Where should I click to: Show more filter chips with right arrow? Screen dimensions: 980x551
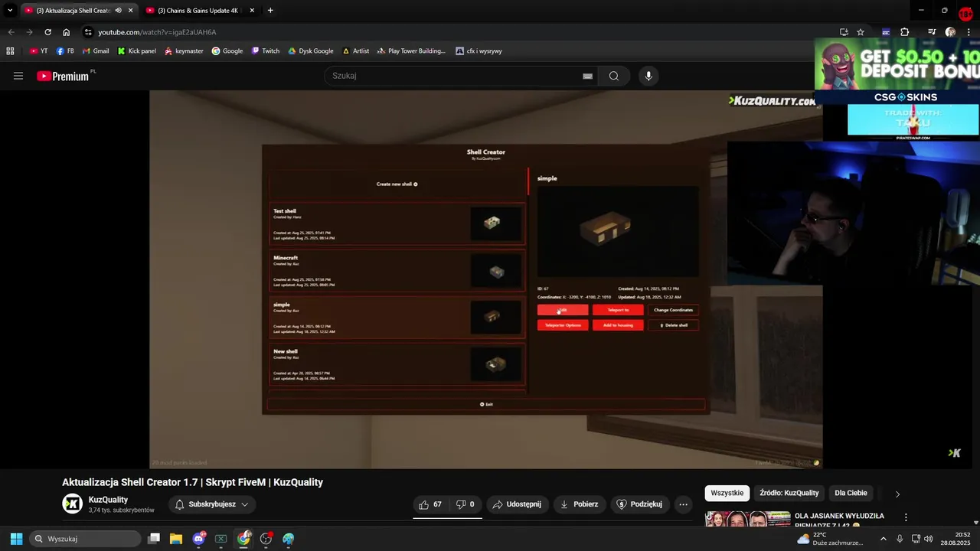coord(897,494)
